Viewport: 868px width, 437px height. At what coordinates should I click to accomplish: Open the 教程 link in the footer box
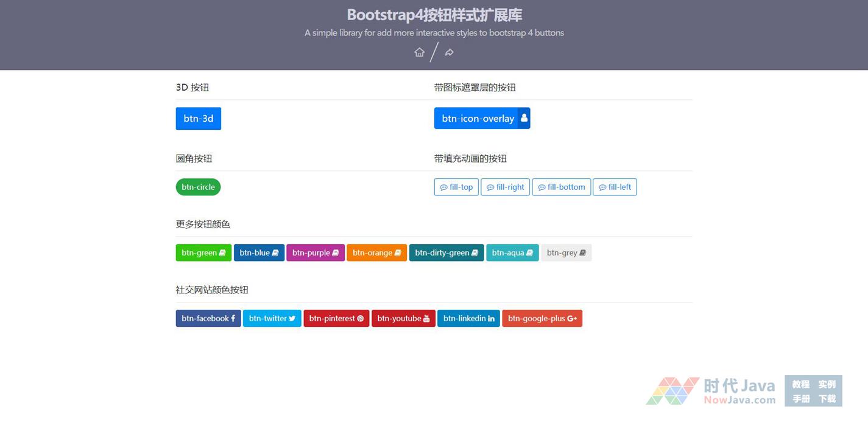[x=800, y=384]
